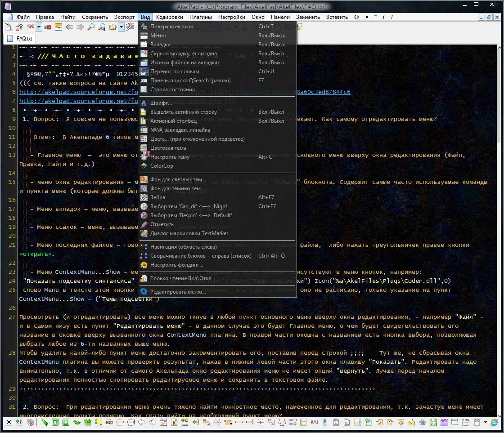504x433 pixels.
Task: Launch ColorCop from the Вид menu
Action: tap(217, 166)
